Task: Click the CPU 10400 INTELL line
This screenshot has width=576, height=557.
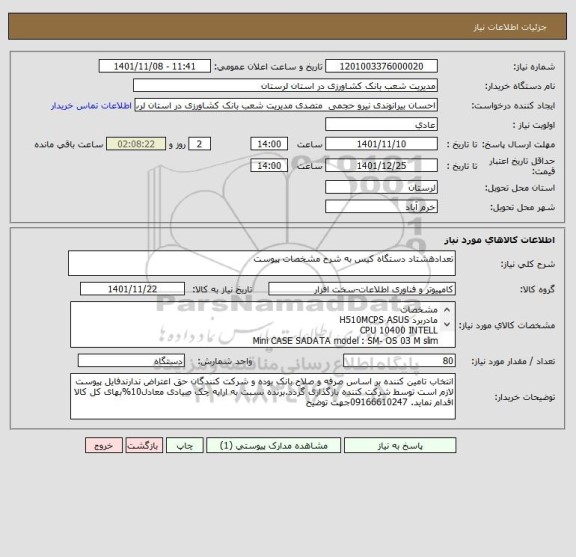Action: (399, 330)
